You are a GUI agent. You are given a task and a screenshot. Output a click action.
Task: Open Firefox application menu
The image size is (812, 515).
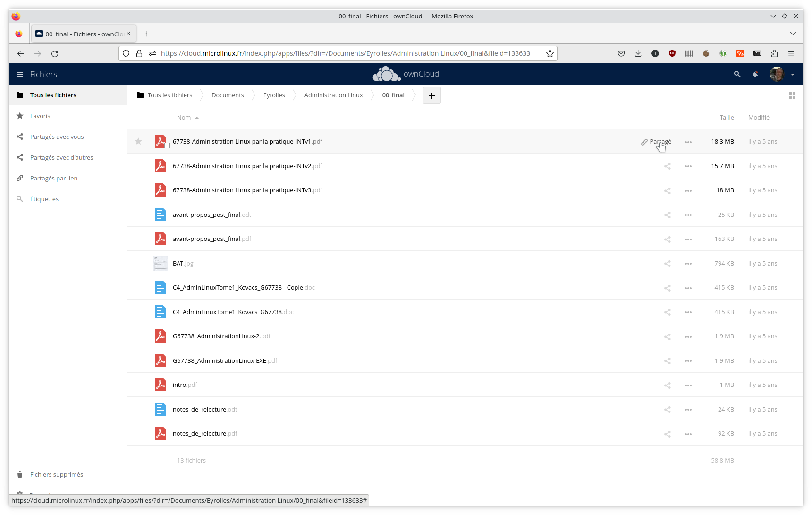(x=791, y=53)
